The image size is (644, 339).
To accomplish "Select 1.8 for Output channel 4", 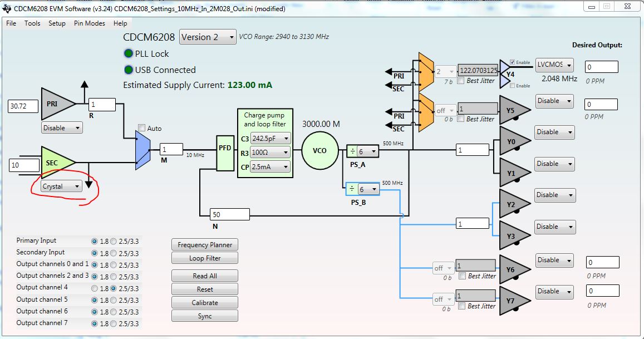I will [95, 288].
